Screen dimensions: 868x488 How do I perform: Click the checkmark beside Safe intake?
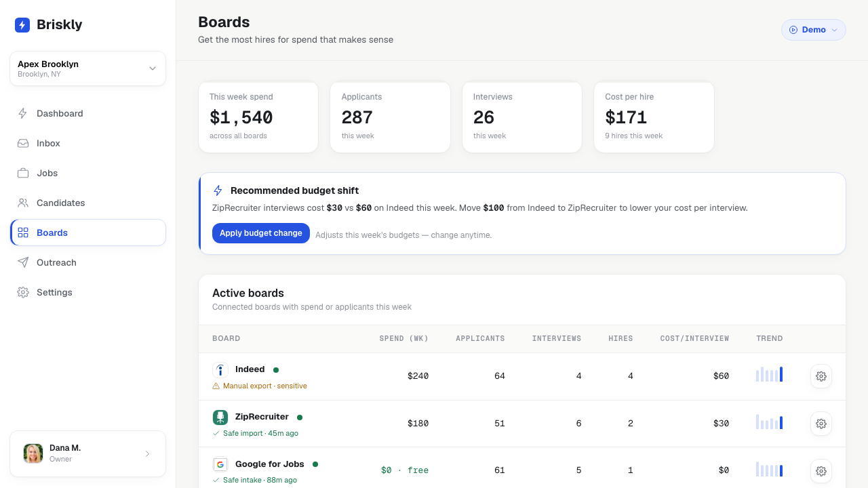point(216,480)
